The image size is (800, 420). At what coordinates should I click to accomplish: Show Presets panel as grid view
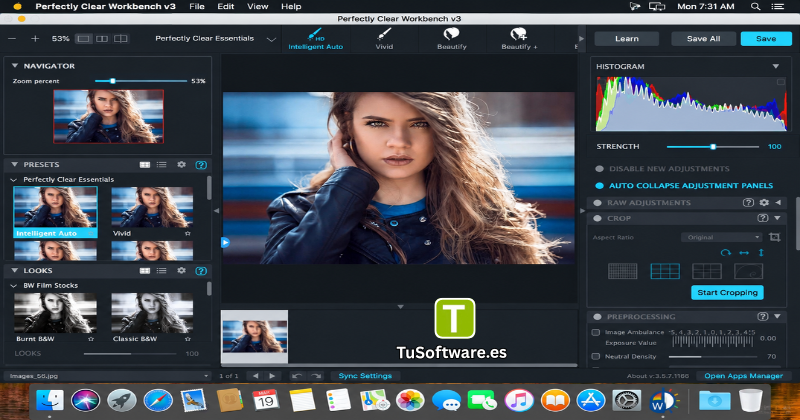(x=145, y=165)
